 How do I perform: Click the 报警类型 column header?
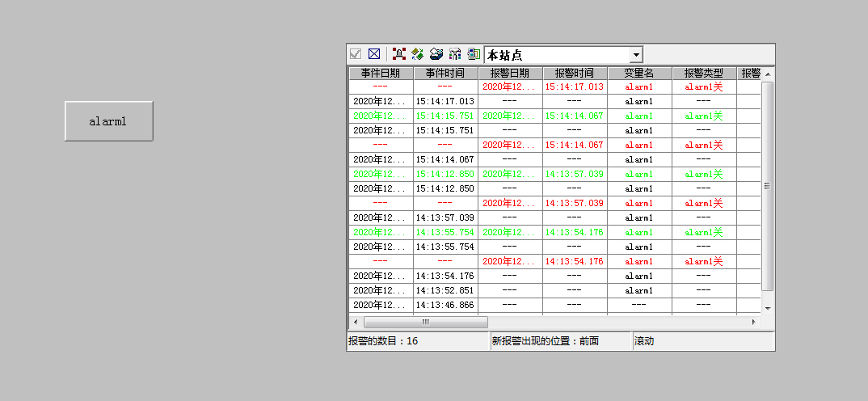(704, 73)
